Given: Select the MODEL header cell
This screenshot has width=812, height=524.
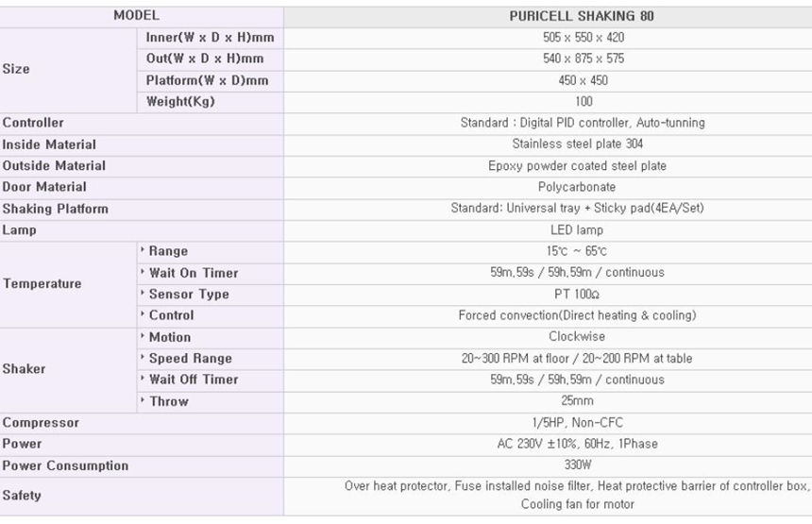Looking at the screenshot, I should click(x=137, y=16).
